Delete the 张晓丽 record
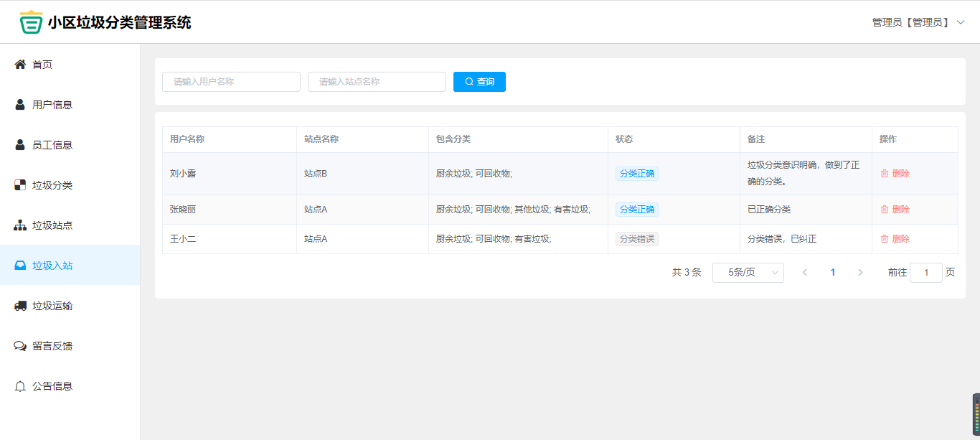Image resolution: width=980 pixels, height=440 pixels. click(x=895, y=210)
